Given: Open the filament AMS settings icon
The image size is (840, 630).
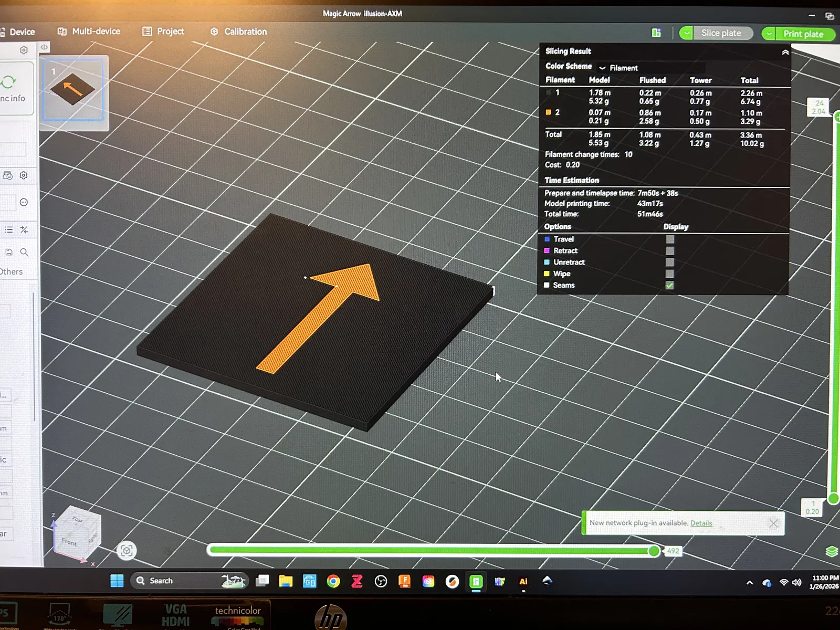Looking at the screenshot, I should (8, 175).
